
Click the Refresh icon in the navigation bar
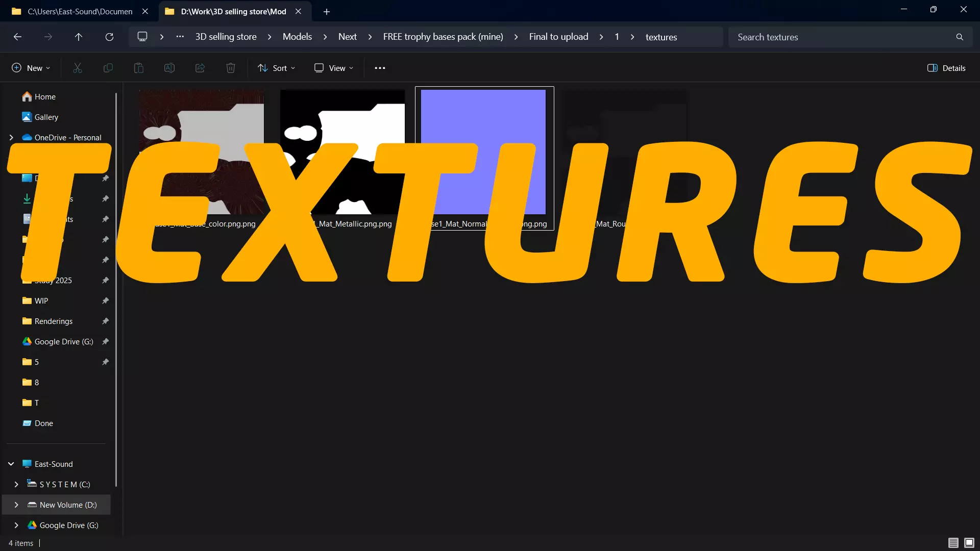[x=109, y=37]
